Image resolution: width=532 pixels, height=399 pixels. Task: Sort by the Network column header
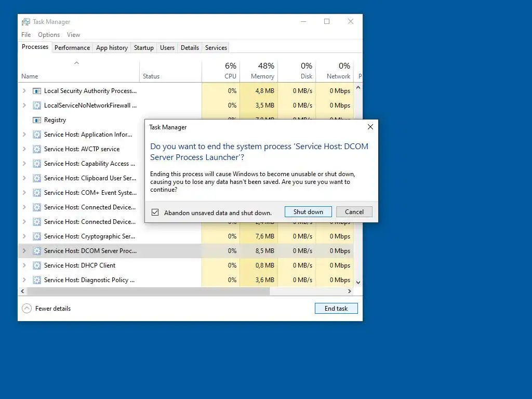point(335,71)
